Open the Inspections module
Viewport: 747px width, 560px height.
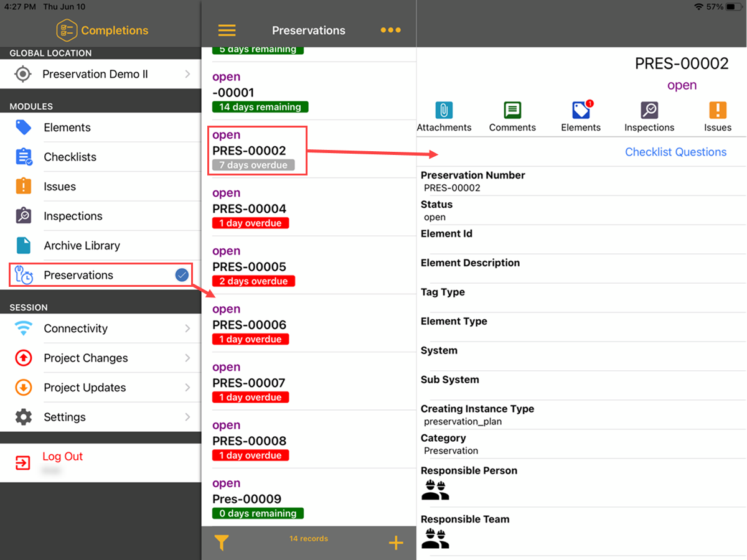(x=100, y=216)
